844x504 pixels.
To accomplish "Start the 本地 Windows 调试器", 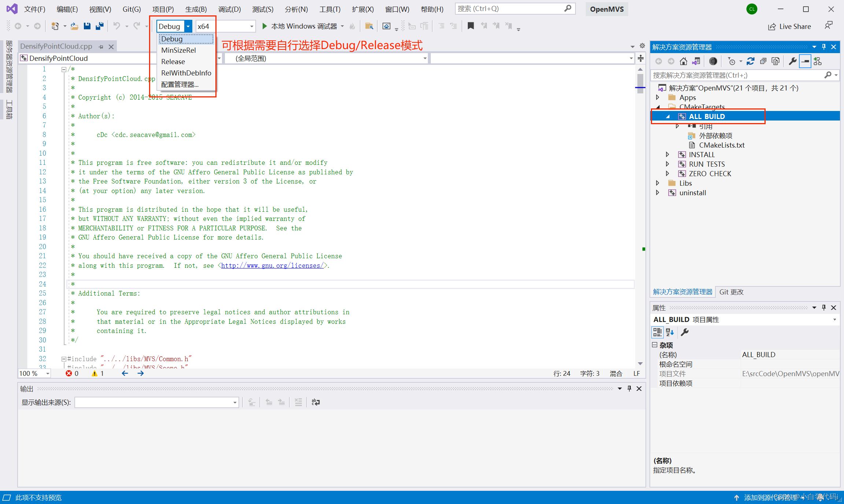I will coord(302,26).
